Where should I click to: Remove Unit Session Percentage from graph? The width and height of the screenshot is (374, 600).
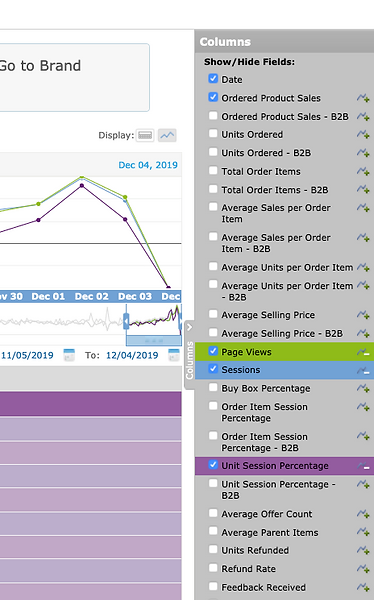pos(363,466)
